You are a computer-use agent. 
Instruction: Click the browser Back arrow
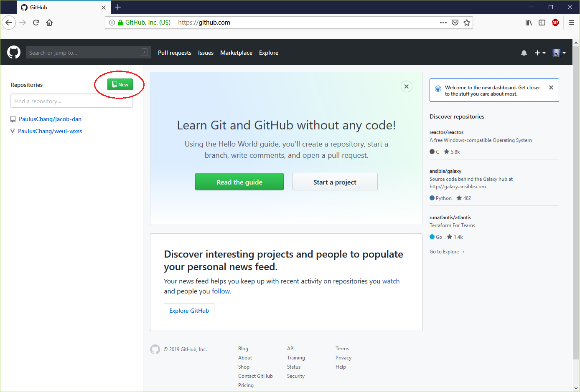point(9,23)
